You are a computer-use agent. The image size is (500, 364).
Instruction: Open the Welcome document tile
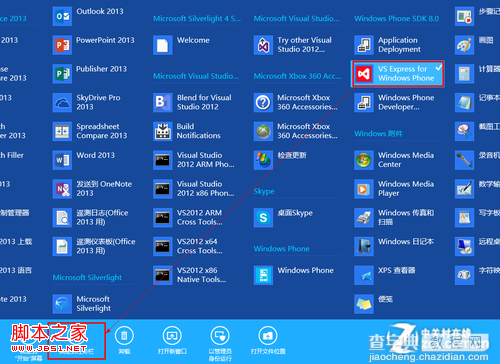[181, 45]
